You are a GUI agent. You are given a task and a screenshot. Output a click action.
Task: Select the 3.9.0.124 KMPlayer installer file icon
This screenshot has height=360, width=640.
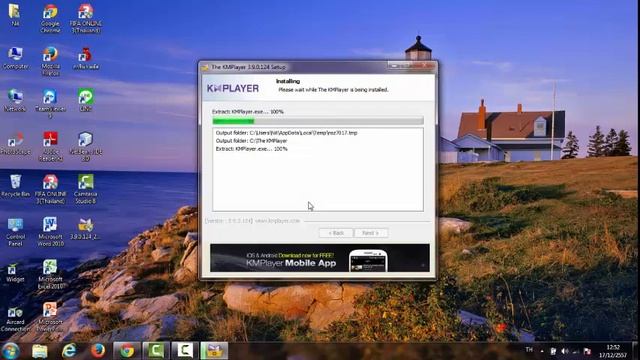click(85, 228)
